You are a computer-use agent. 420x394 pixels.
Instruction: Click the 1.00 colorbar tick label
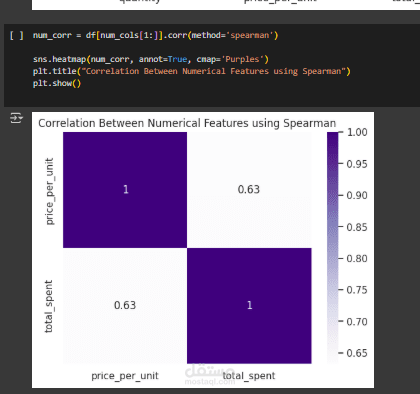pos(357,132)
